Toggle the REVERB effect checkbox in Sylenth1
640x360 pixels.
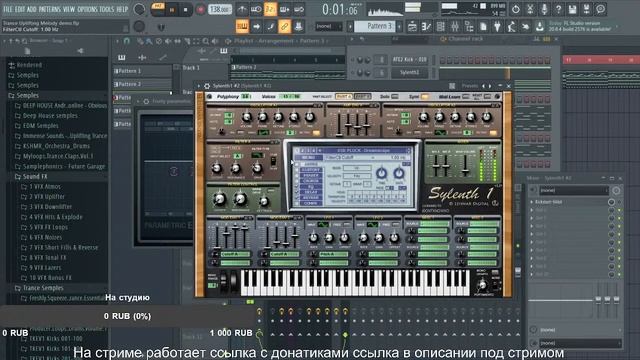pos(297,197)
